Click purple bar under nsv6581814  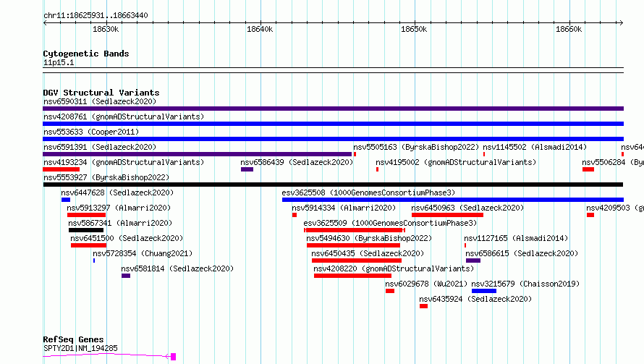pyautogui.click(x=126, y=276)
